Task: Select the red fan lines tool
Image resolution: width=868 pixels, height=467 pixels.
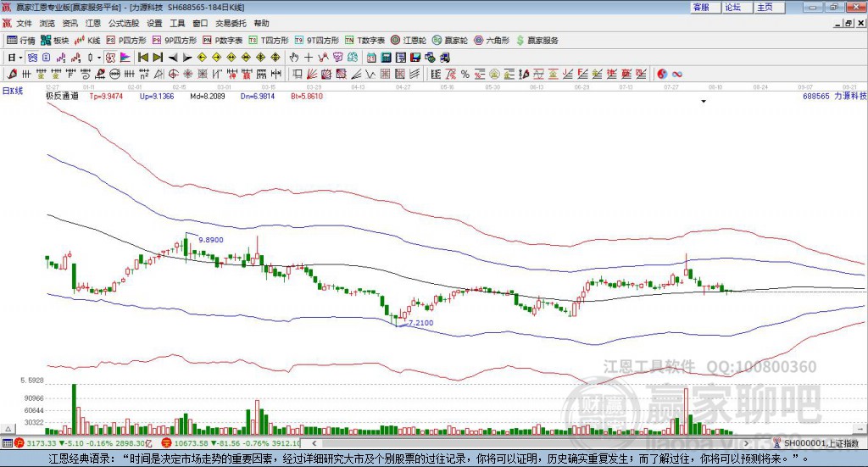Action: pos(312,74)
